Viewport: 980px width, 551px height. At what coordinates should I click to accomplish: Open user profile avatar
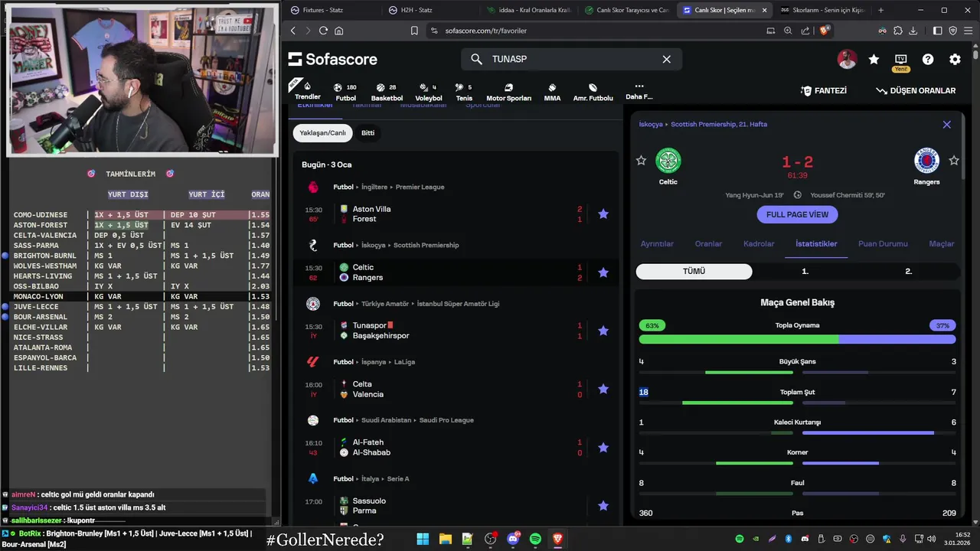[x=847, y=59]
